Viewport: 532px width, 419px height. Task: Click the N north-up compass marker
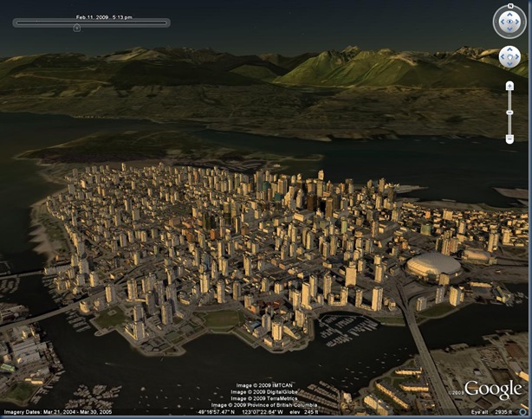(x=510, y=6)
